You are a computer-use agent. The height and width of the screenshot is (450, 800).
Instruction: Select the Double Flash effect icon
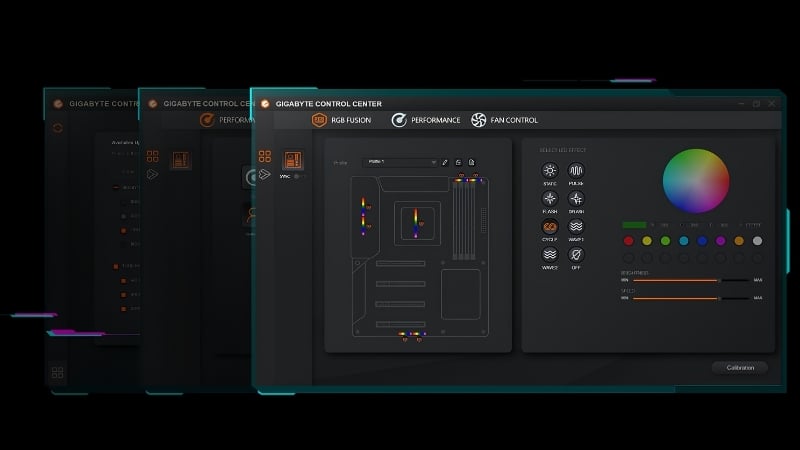coord(576,198)
